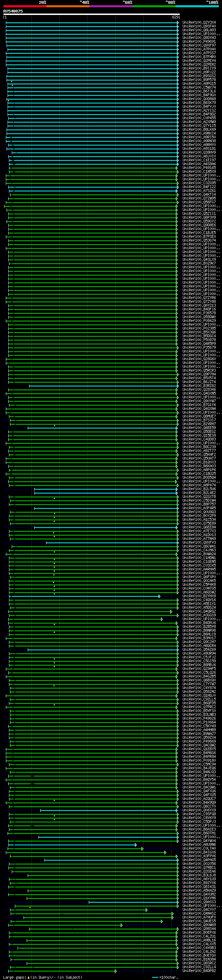Viewport: 222px width, 980px height.
Task: Select the UniRef100_B2L5U6 label
Action: pos(199,489)
